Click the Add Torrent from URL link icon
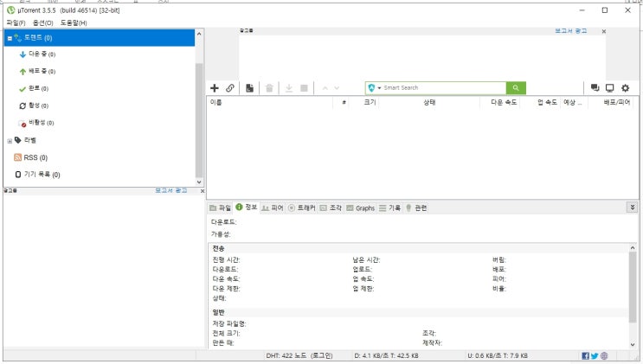Image resolution: width=643 pixels, height=364 pixels. pos(230,88)
